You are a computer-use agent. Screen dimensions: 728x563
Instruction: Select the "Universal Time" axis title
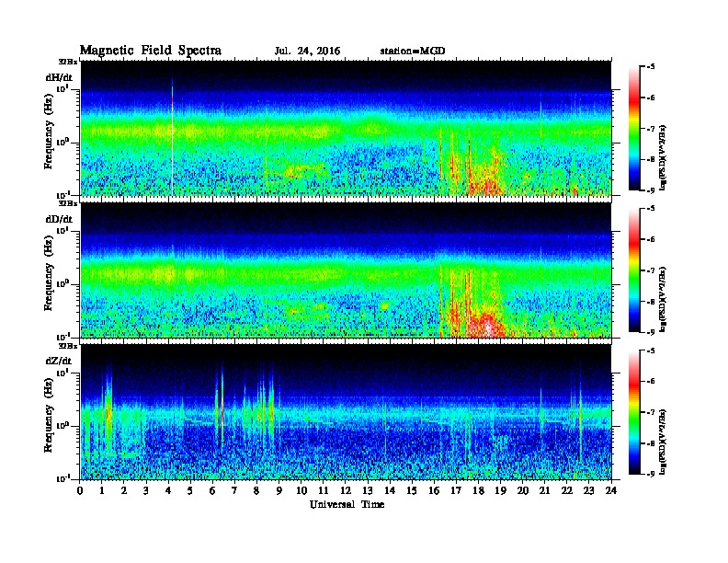point(347,504)
